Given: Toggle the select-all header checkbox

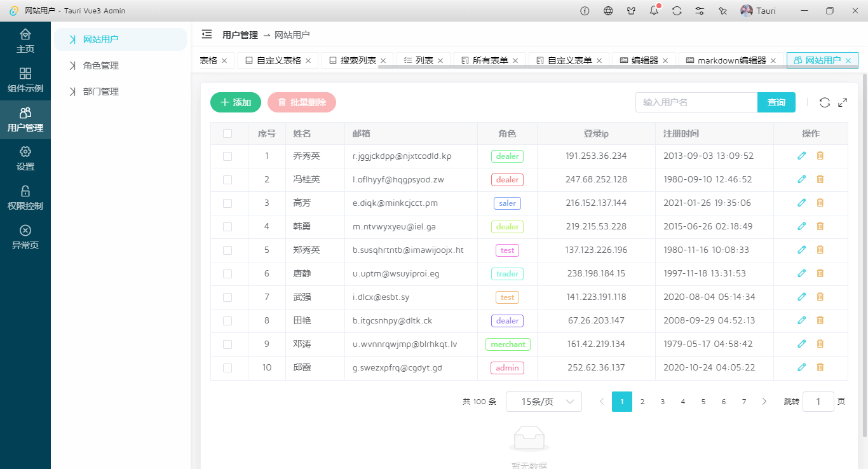Looking at the screenshot, I should click(227, 133).
